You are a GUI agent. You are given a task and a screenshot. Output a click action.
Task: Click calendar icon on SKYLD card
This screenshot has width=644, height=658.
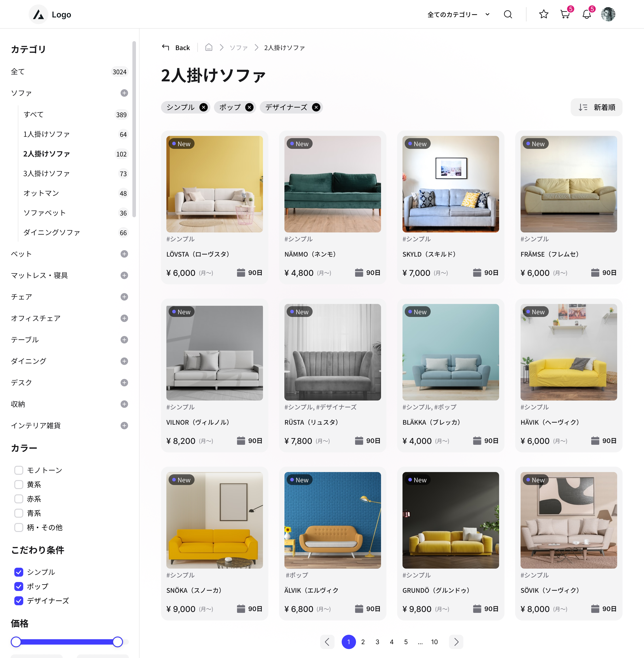coord(477,272)
